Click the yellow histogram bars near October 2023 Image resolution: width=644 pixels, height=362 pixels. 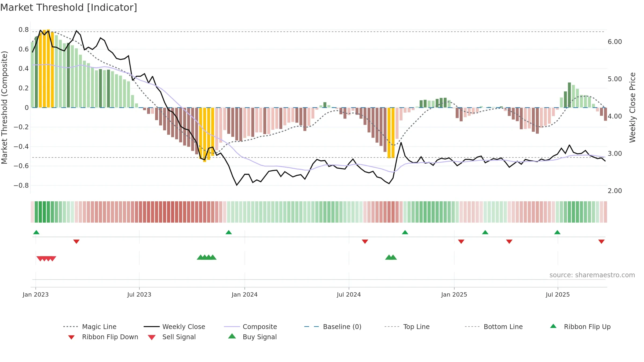click(x=207, y=135)
